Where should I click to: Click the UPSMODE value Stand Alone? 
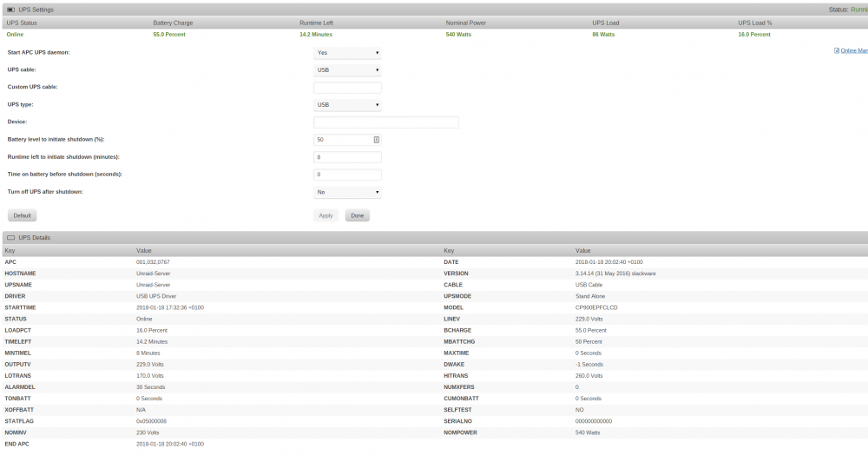[590, 296]
